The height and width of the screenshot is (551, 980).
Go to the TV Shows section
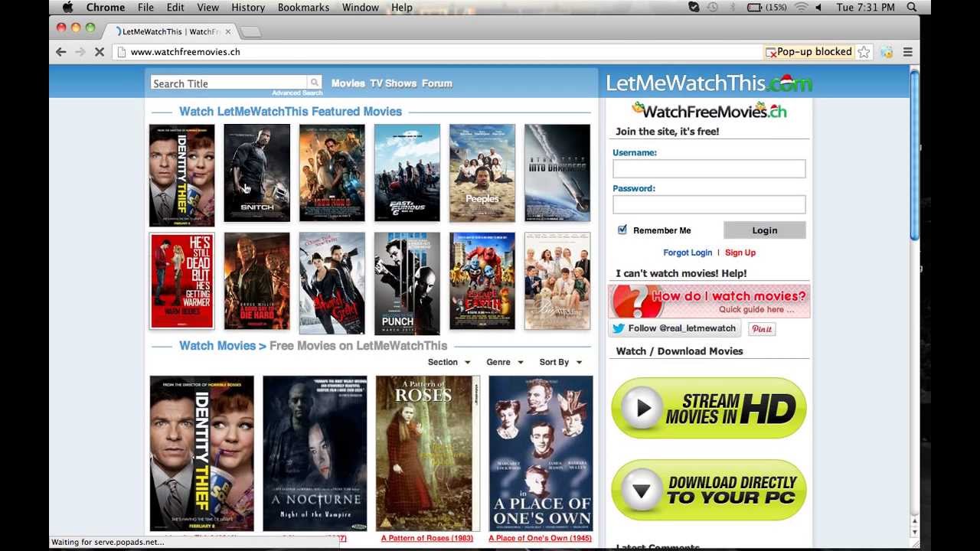[394, 83]
